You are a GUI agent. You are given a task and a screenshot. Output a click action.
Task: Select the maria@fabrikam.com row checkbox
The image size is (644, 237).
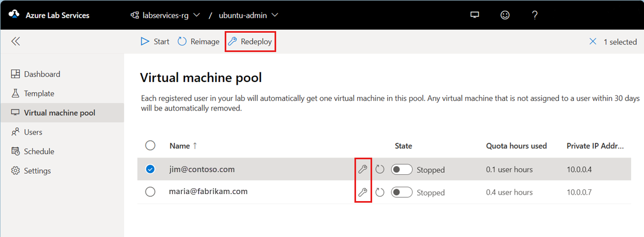click(150, 192)
